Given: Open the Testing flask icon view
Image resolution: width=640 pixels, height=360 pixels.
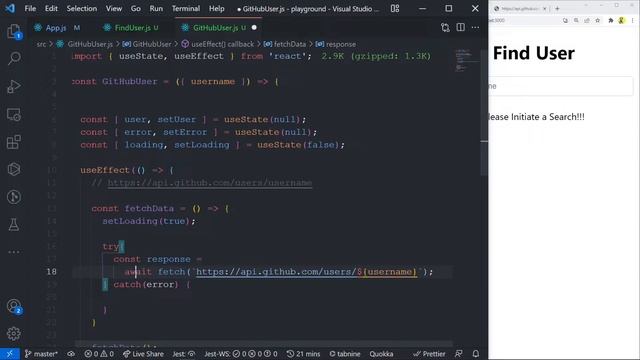Looking at the screenshot, I should tap(14, 224).
